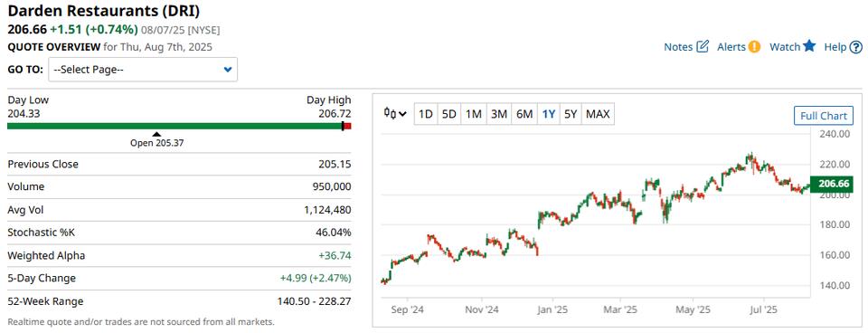Click the Nov '24 axis label
The height and width of the screenshot is (333, 868).
[x=483, y=310]
